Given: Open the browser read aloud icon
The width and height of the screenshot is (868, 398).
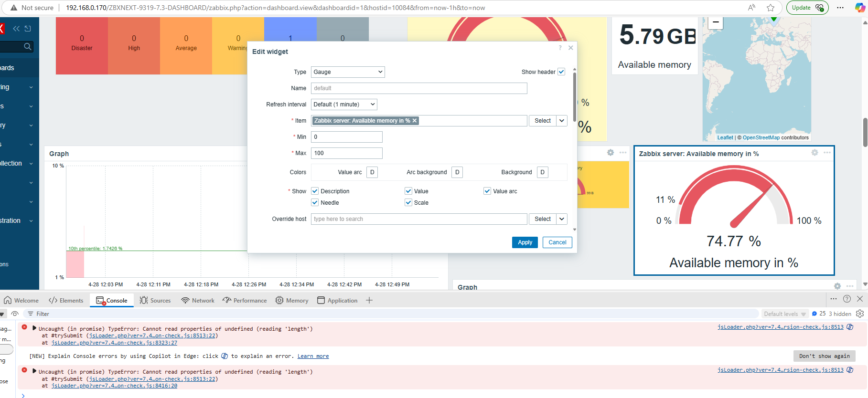Looking at the screenshot, I should pyautogui.click(x=752, y=8).
